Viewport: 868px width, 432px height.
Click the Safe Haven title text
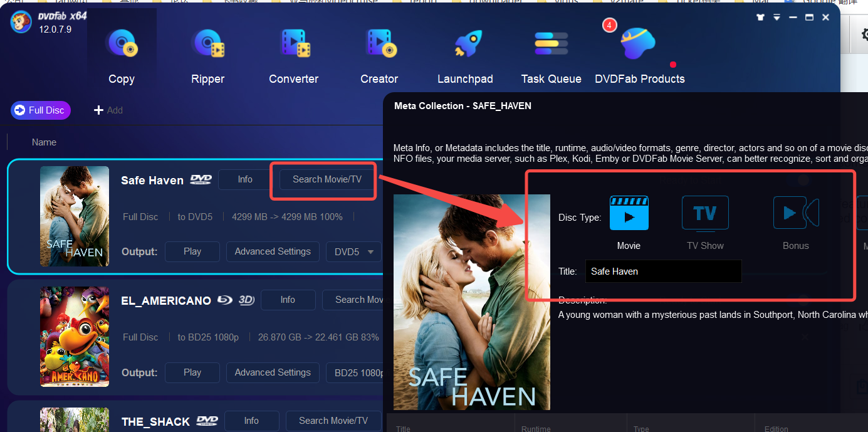point(152,181)
